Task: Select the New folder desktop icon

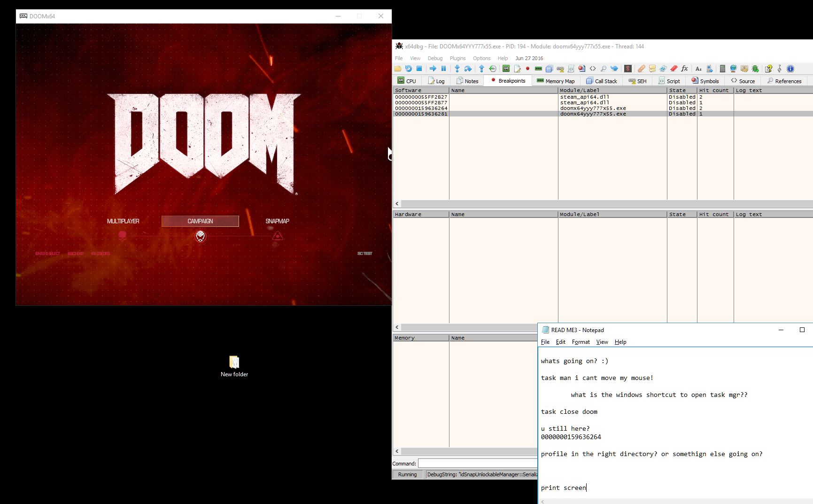Action: click(234, 366)
